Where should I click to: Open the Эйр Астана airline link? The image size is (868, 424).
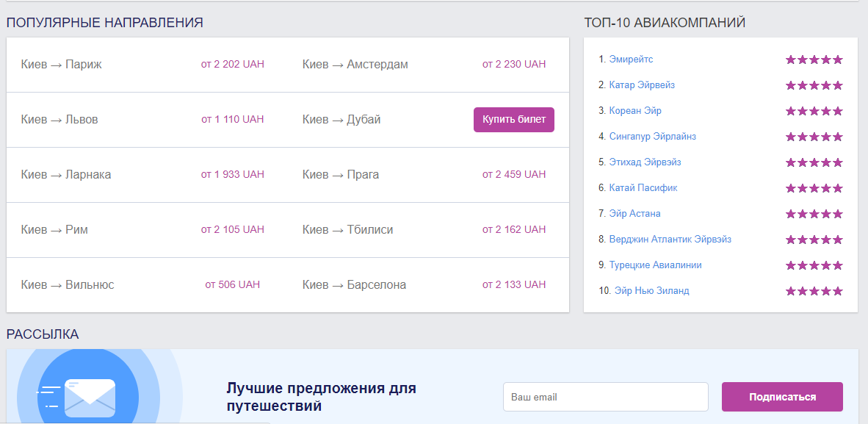pos(635,213)
